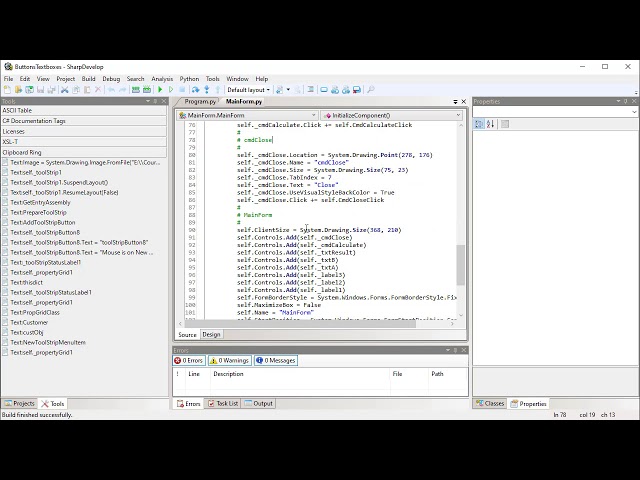Click the Paste toolbar icon
Screen dimensions: 640x480
(87, 90)
